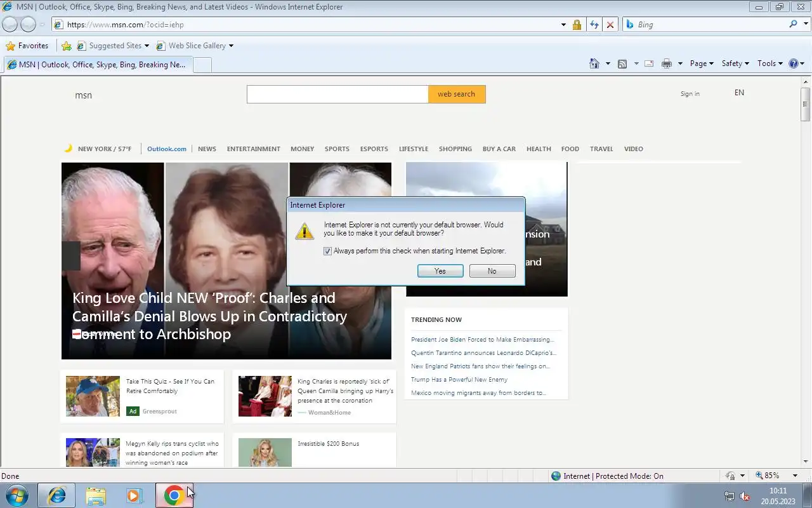Go back using the browser Back arrow
This screenshot has width=812, height=508.
tap(10, 24)
